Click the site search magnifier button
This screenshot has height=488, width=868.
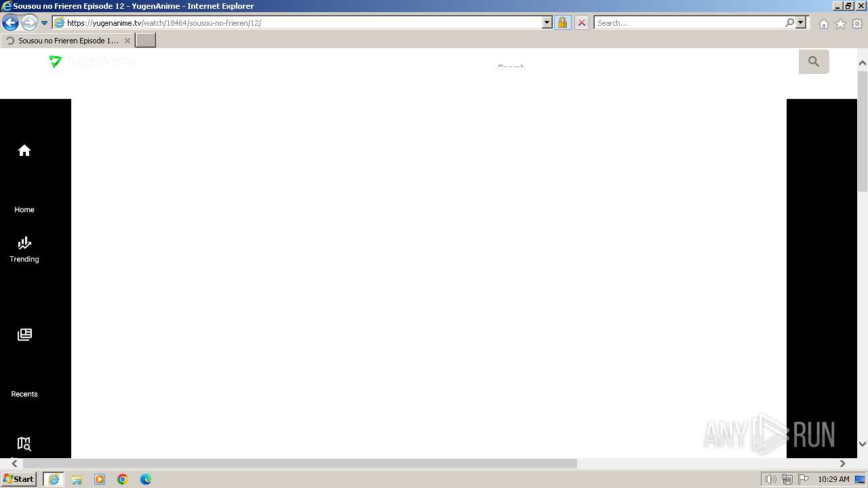(x=814, y=62)
